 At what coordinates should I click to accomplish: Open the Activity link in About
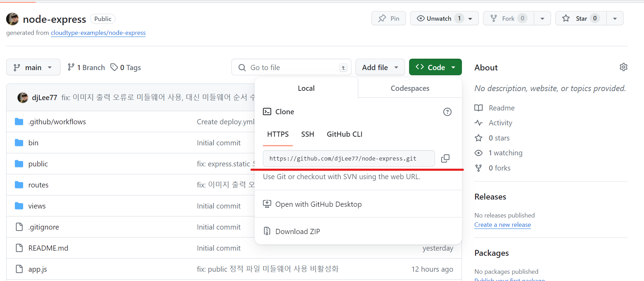point(500,123)
